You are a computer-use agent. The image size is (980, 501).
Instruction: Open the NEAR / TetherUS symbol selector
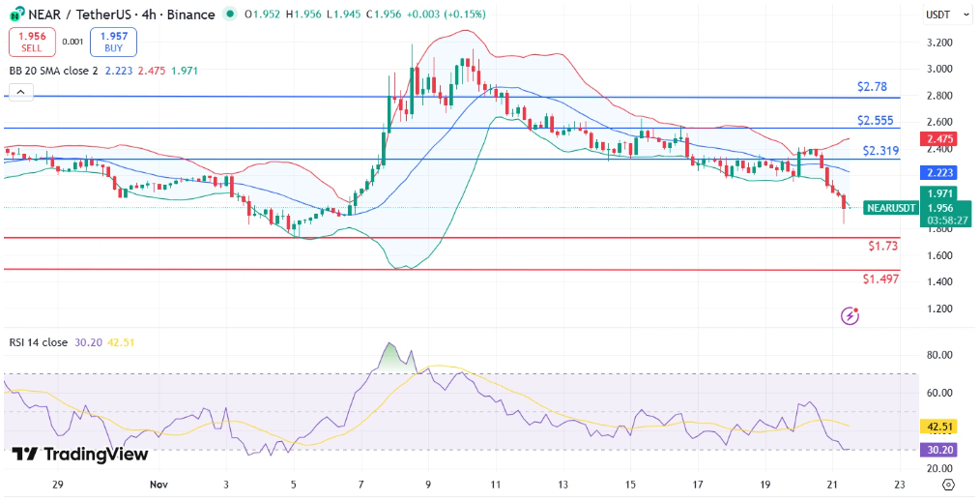tap(95, 15)
